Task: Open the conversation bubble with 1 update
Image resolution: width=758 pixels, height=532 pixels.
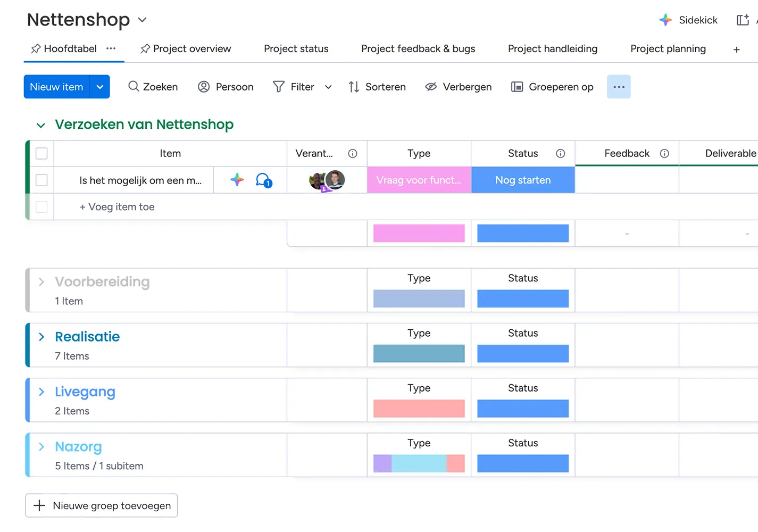Action: (x=263, y=180)
